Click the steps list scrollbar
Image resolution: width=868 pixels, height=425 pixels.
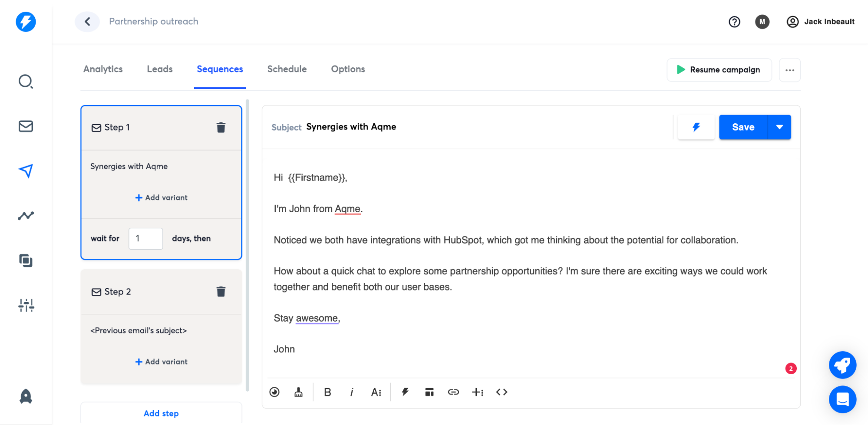pos(248,245)
